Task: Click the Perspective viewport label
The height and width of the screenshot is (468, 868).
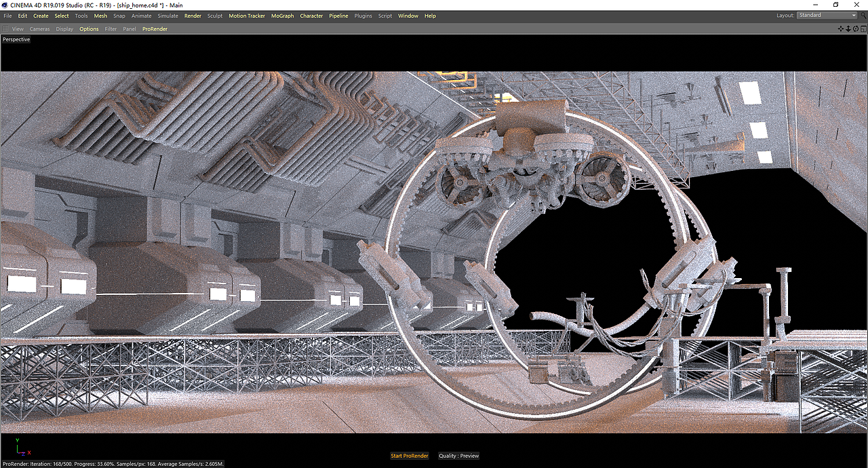Action: (16, 39)
